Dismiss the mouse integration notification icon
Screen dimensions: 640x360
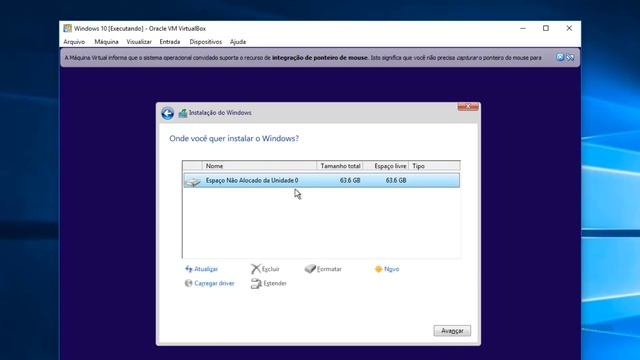[x=560, y=57]
